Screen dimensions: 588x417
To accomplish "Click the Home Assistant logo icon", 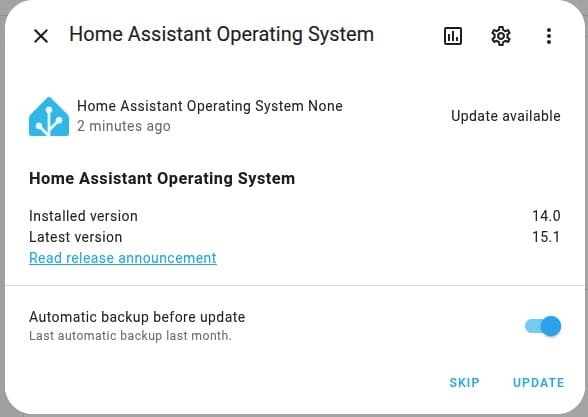I will click(x=49, y=116).
